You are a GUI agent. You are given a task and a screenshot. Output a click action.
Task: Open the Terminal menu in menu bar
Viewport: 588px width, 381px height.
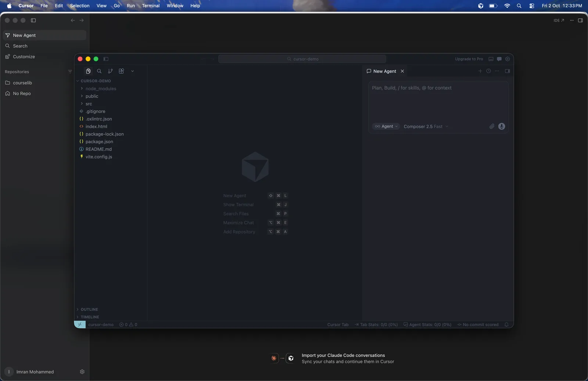tap(151, 6)
